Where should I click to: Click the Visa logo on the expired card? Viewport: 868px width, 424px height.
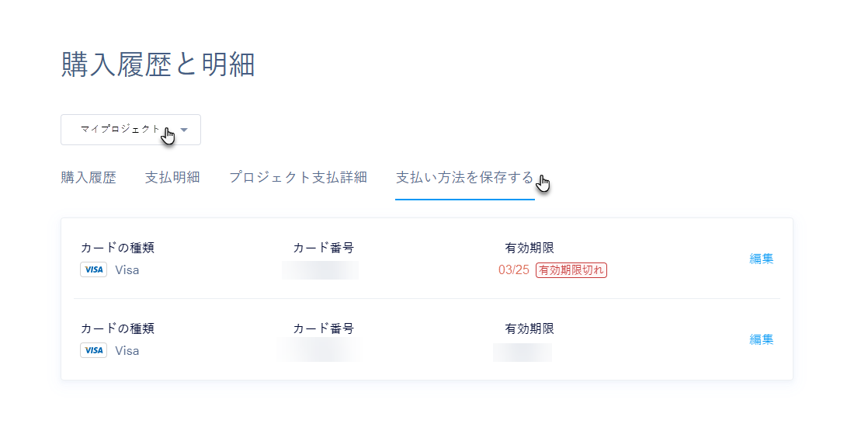[x=93, y=270]
